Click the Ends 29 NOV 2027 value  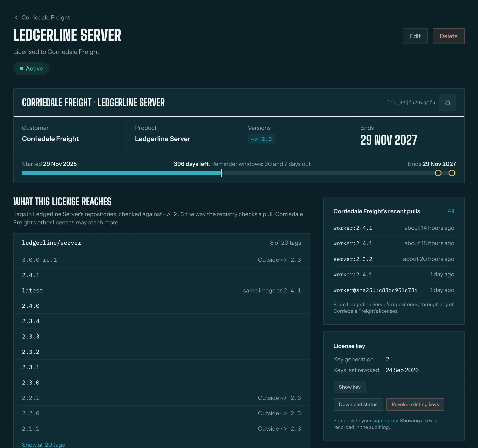389,140
